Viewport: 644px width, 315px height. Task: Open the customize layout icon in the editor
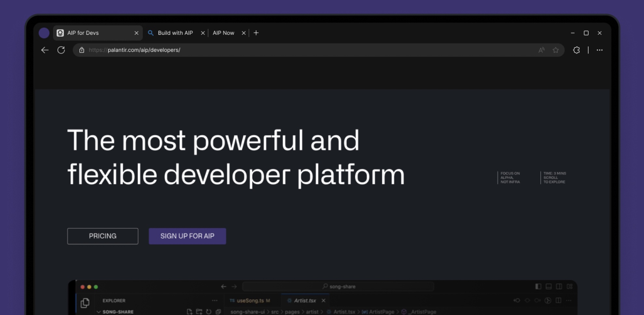pos(569,286)
